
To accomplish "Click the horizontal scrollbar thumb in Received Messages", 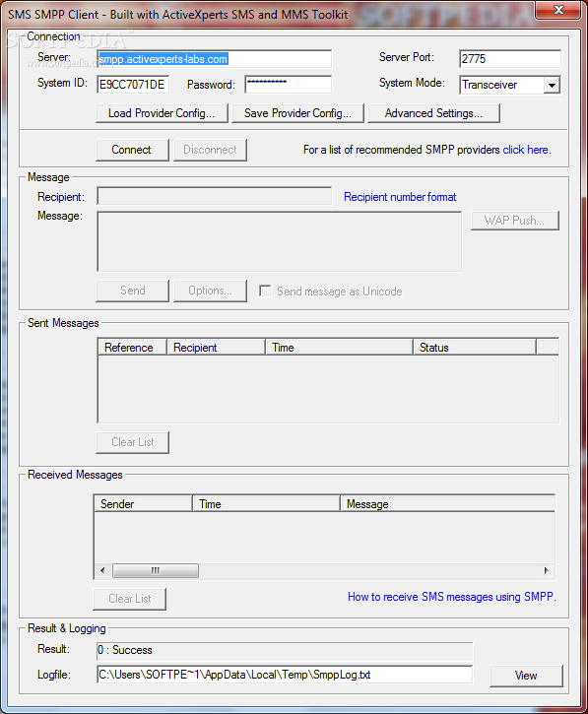I will point(156,570).
